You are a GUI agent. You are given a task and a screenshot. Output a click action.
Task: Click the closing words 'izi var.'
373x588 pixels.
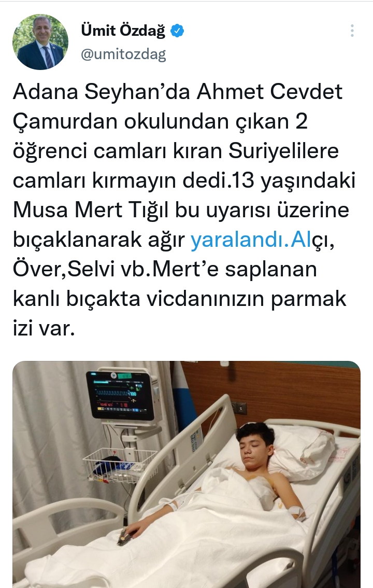click(x=44, y=329)
